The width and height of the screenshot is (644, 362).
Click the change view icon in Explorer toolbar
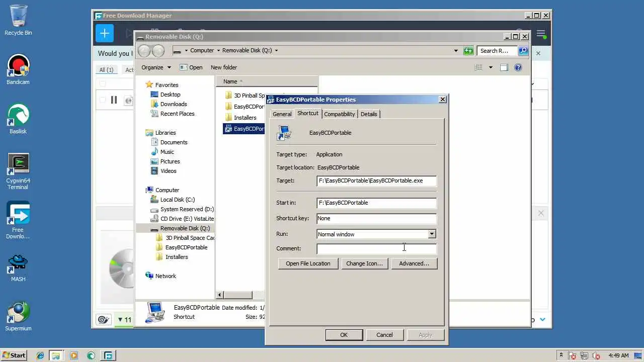click(478, 67)
